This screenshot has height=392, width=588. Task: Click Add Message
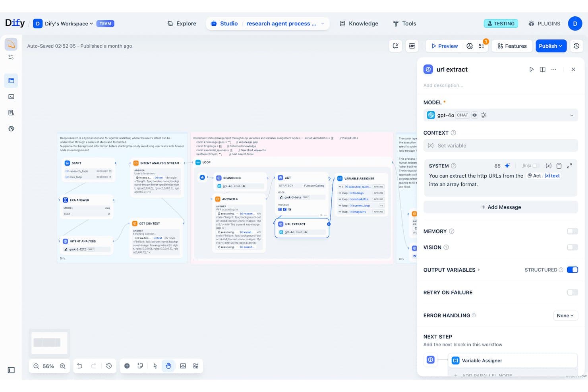[x=501, y=207]
